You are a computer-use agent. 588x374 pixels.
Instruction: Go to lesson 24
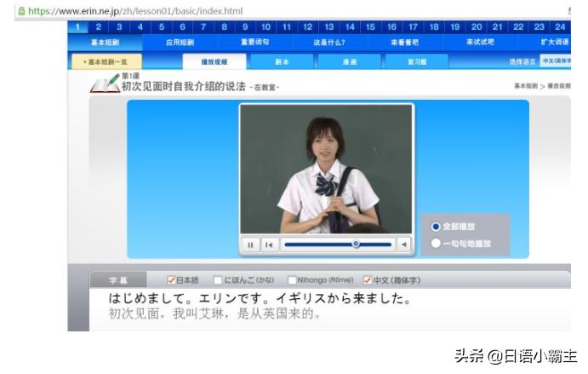[560, 27]
